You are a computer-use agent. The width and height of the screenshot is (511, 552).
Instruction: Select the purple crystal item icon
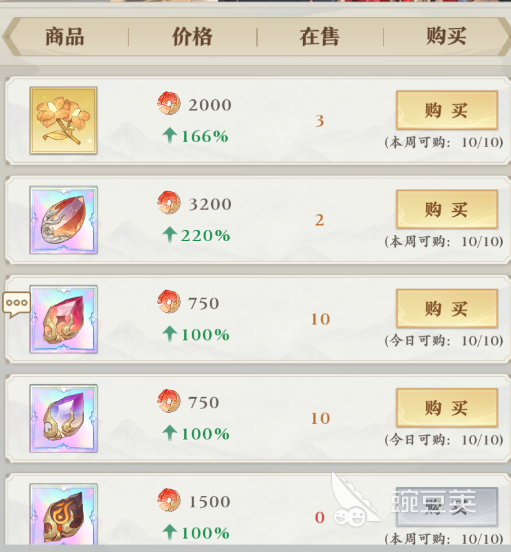[63, 418]
